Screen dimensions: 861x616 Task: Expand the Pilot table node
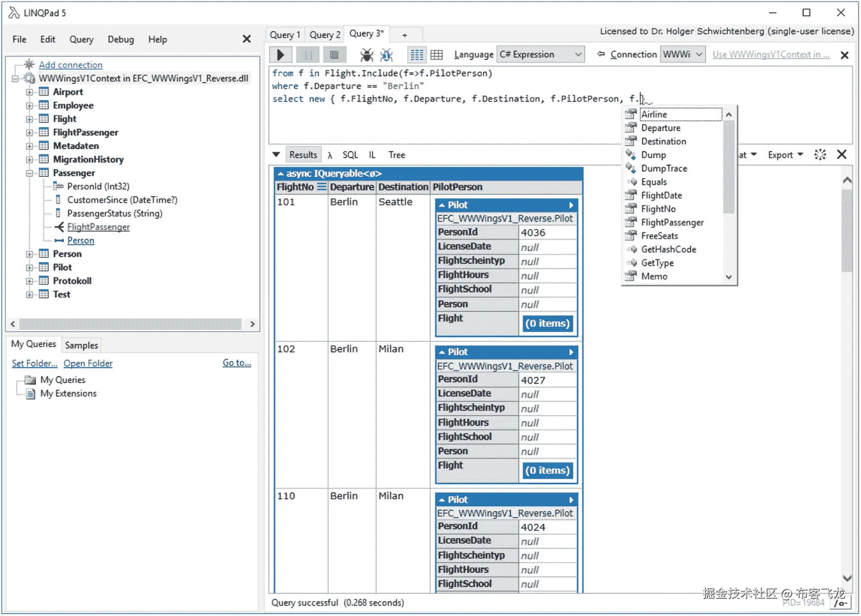29,267
